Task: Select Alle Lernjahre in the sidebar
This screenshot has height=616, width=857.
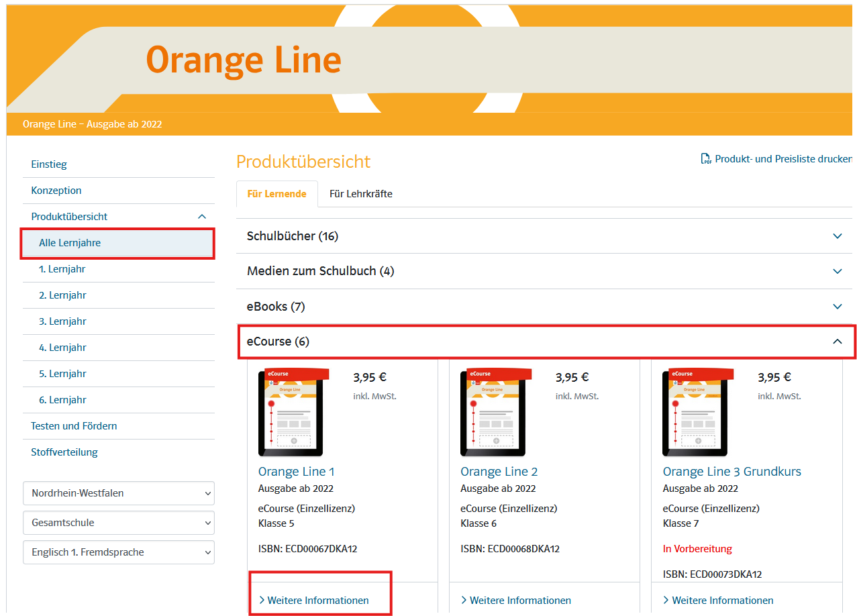Action: [x=70, y=243]
